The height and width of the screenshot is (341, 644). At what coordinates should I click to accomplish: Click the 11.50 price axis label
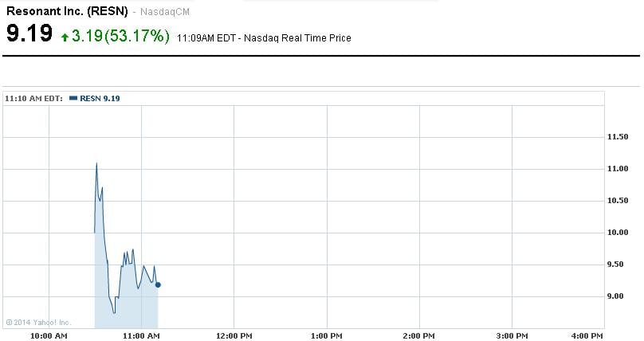(x=618, y=138)
